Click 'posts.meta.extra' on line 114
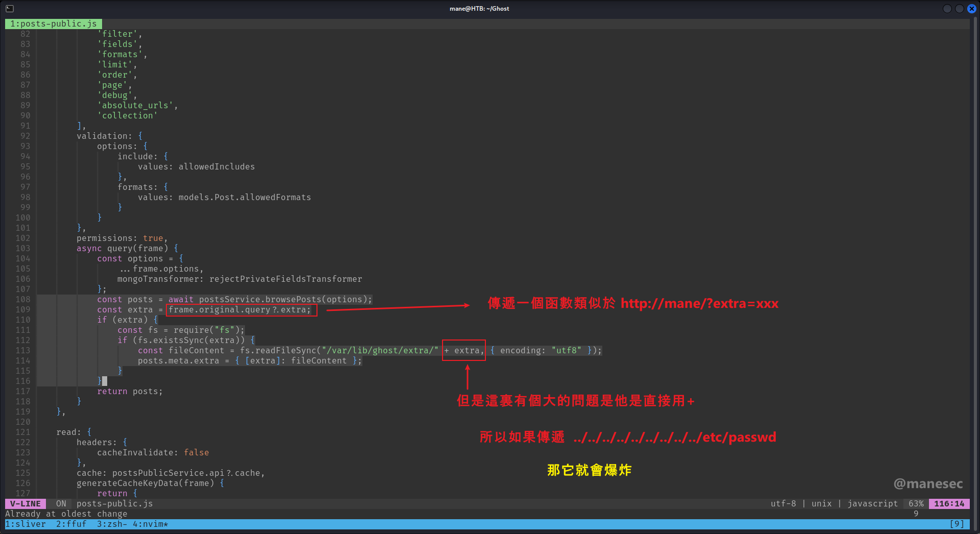 [x=179, y=361]
